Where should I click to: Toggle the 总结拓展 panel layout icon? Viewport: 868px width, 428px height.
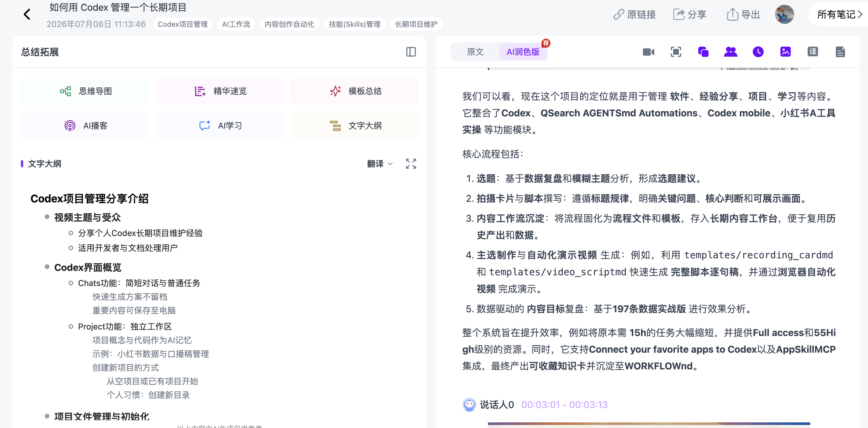coord(411,52)
